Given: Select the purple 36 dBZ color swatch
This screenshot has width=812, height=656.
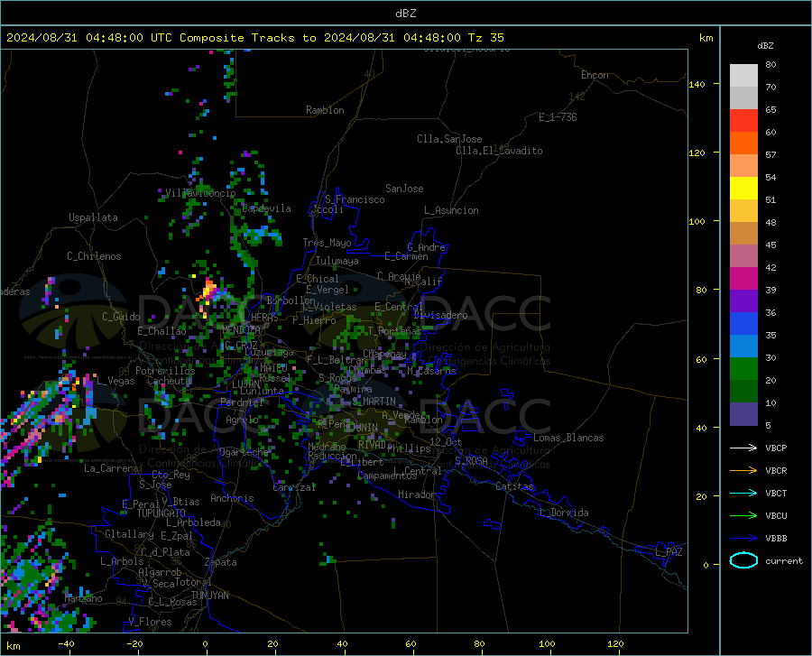Looking at the screenshot, I should point(743,301).
